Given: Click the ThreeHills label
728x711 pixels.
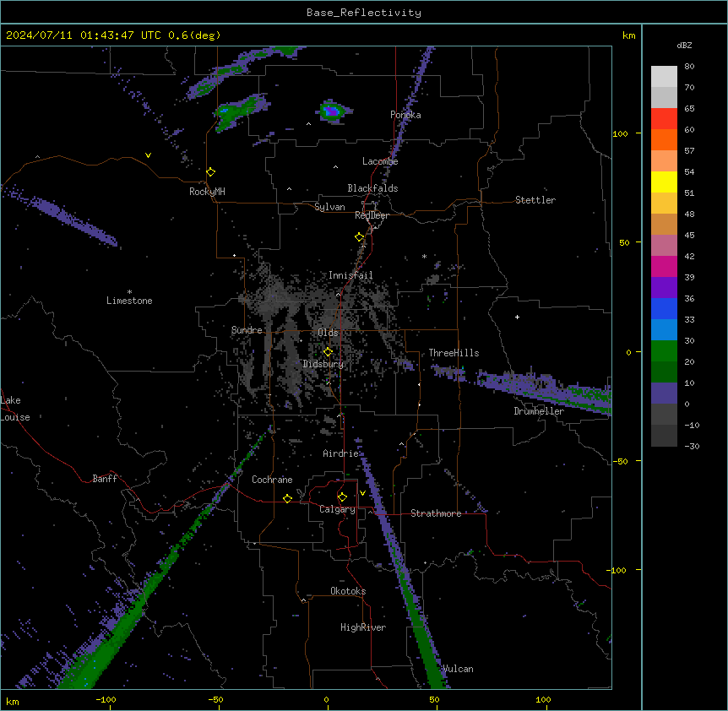Looking at the screenshot, I should coord(454,353).
